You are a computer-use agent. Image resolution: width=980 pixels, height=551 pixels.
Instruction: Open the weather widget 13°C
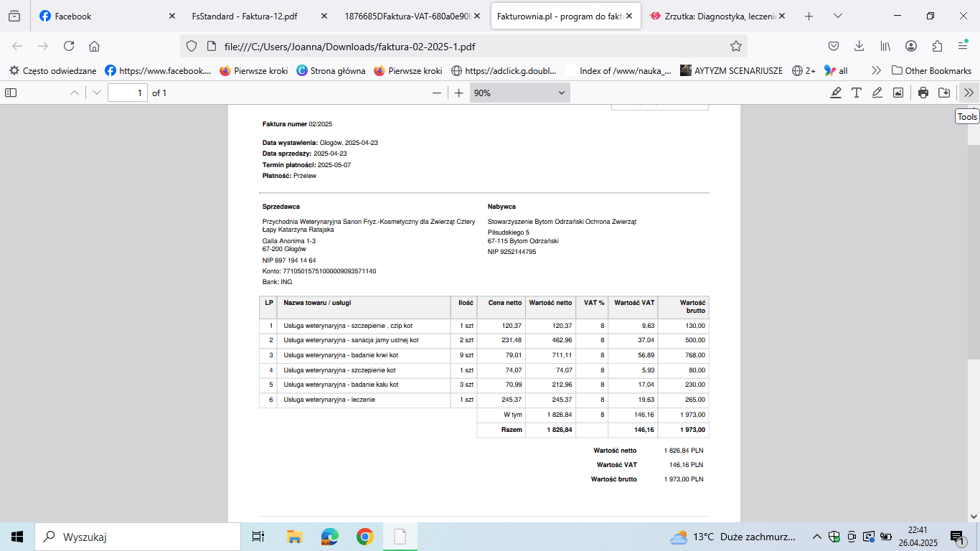tap(732, 537)
